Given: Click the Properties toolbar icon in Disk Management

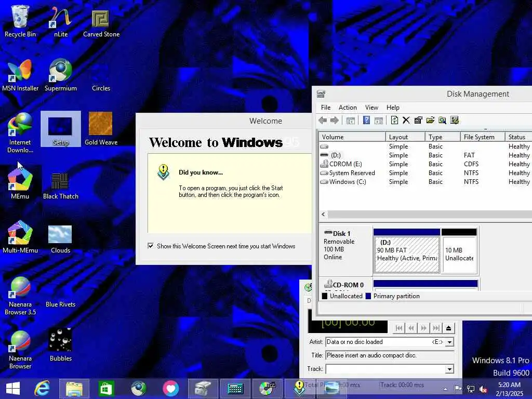Looking at the screenshot, I should point(418,120).
